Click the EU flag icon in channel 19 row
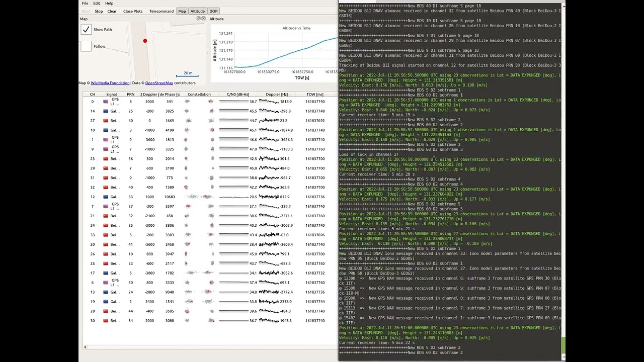The image size is (644, 362). point(106,302)
